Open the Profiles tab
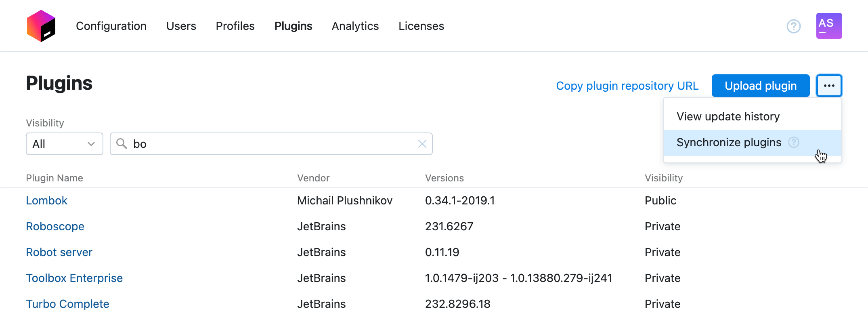 (x=235, y=26)
